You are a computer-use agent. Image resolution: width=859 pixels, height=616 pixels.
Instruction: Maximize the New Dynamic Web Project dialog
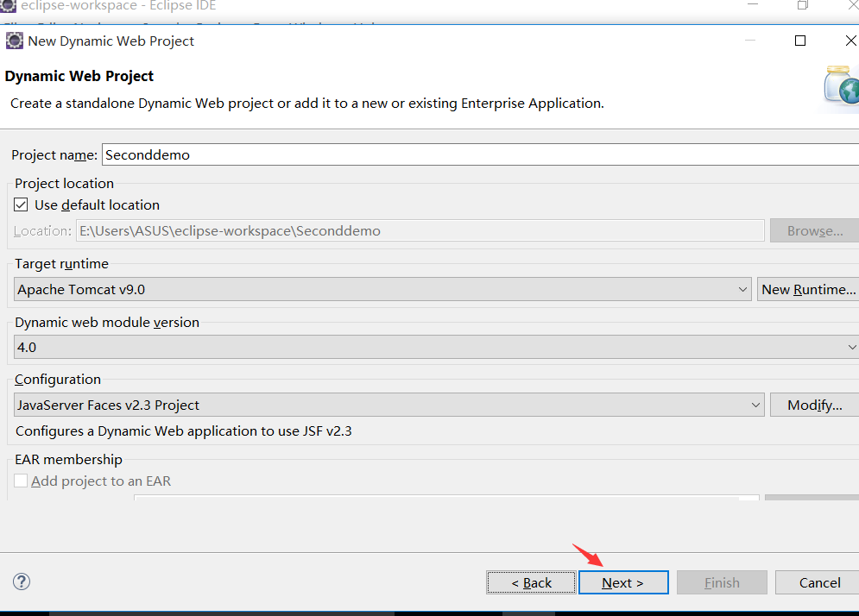800,41
